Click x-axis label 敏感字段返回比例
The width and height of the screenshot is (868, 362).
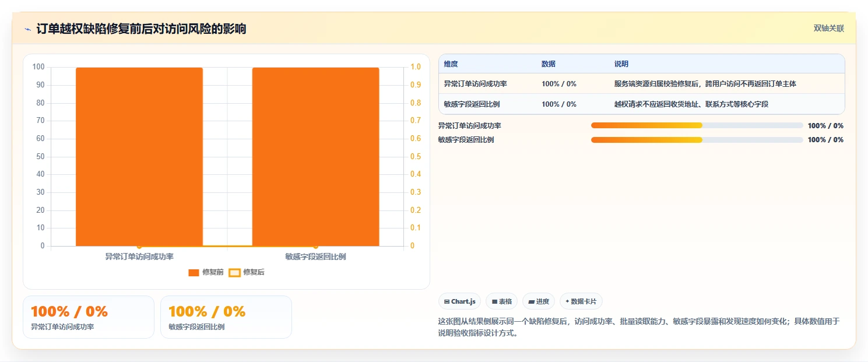(x=315, y=256)
